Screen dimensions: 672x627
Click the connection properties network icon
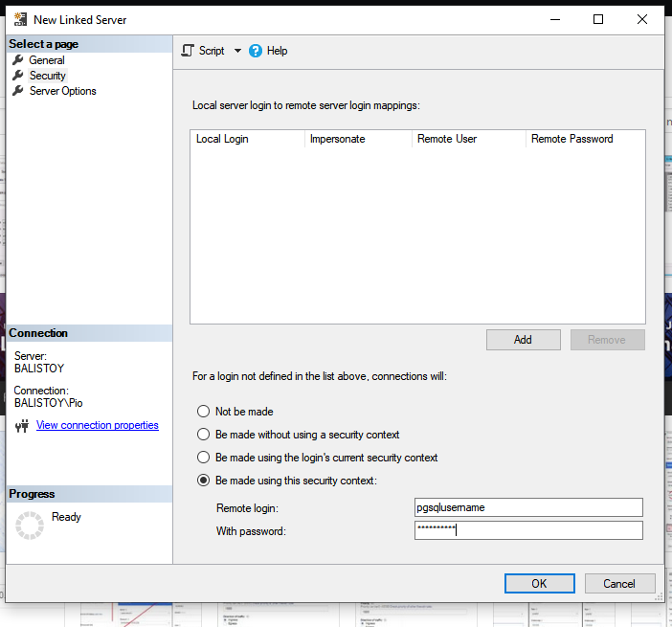click(22, 426)
